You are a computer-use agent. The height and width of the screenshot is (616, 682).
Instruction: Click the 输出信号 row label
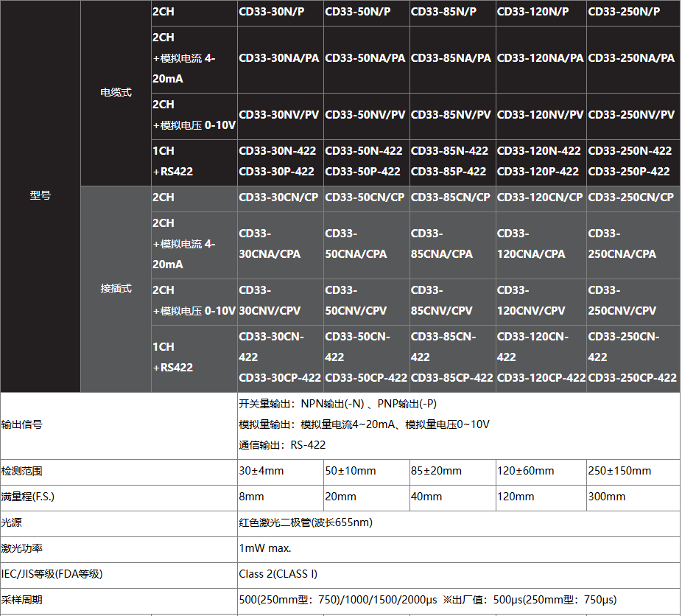click(22, 425)
